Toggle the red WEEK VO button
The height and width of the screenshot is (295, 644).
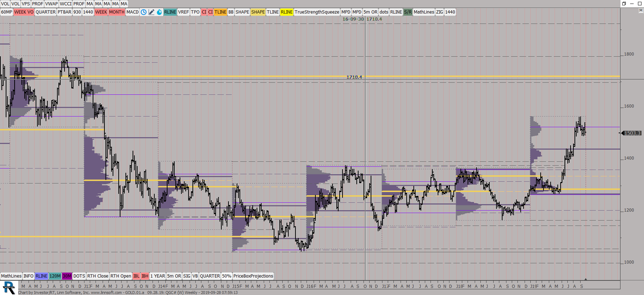[x=24, y=12]
